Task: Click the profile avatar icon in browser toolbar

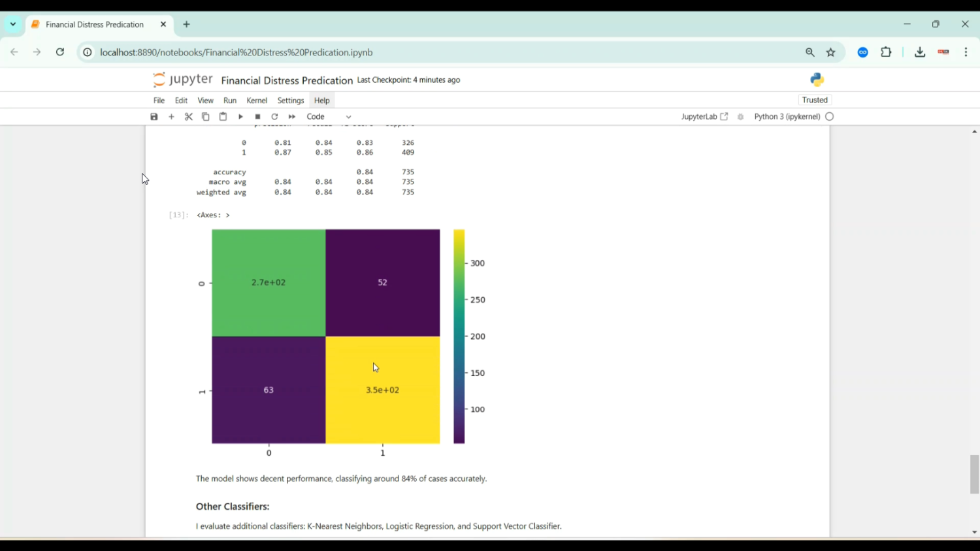Action: tap(943, 52)
